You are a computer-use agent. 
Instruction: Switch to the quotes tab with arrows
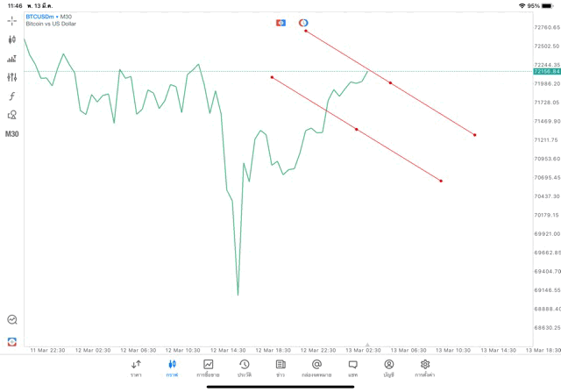(136, 368)
